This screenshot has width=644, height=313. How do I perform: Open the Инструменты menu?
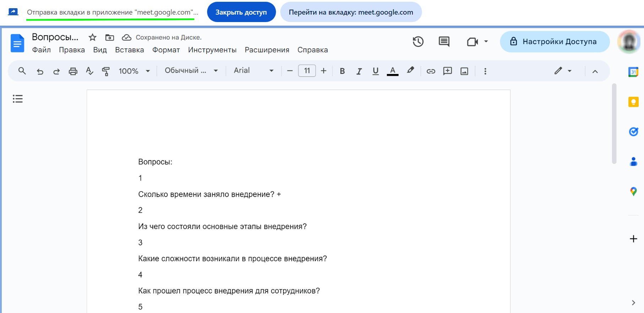[x=212, y=50]
